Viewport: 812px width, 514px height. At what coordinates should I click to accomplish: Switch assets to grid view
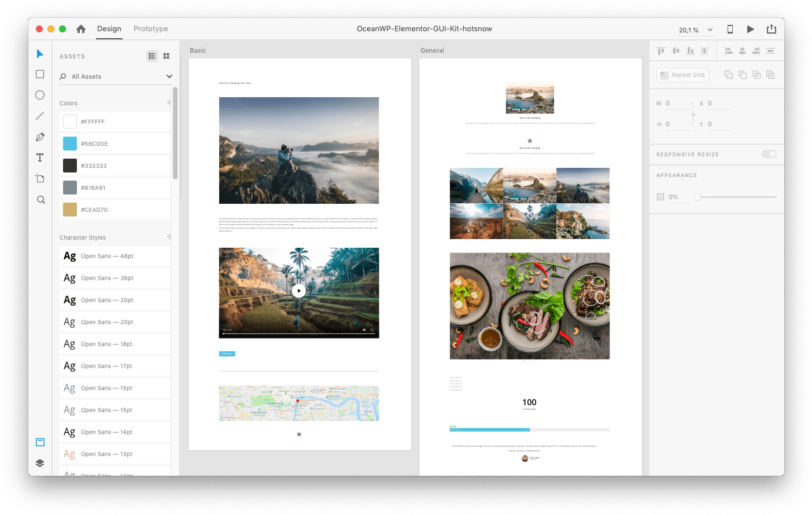167,56
